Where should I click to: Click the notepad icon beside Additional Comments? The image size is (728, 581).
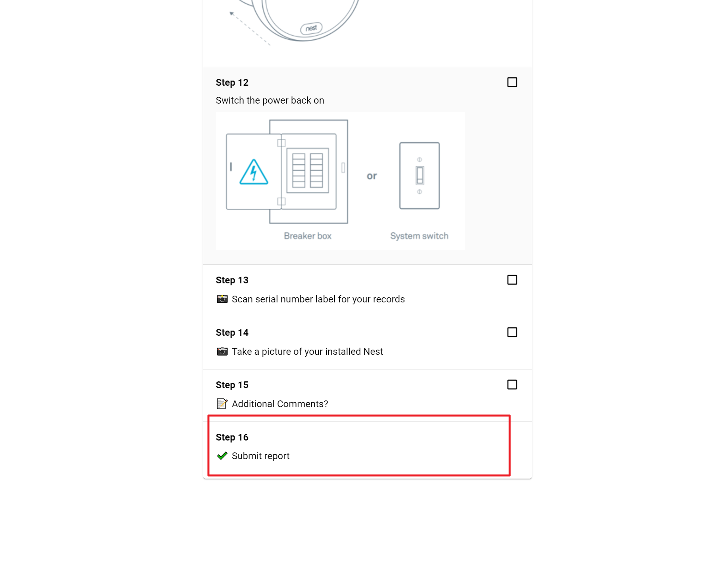(222, 404)
